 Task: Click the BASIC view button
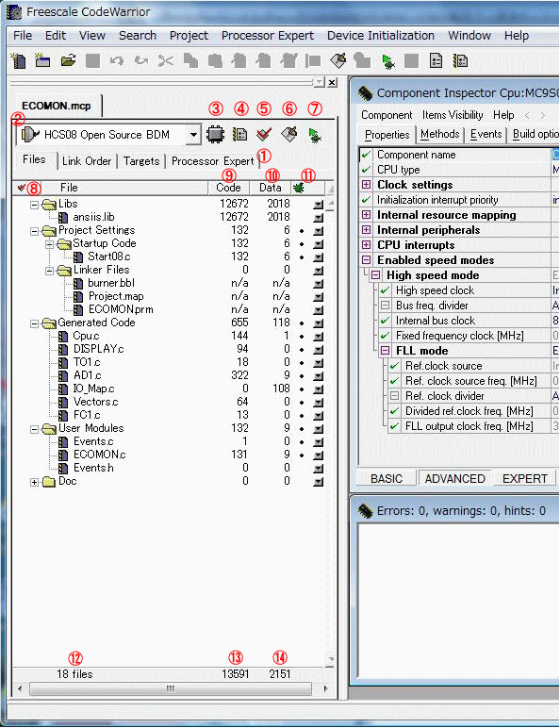[387, 479]
